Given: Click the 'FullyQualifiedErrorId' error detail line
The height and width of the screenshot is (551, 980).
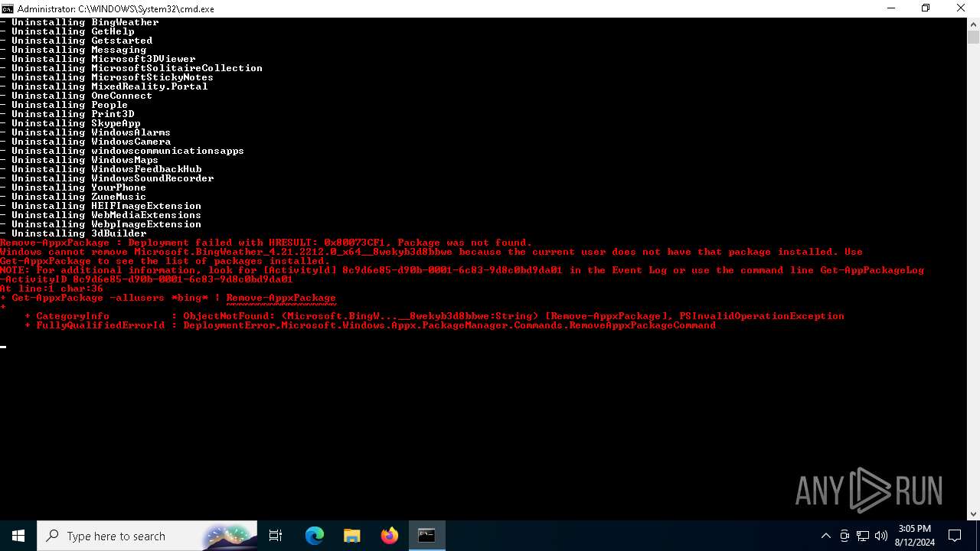Looking at the screenshot, I should click(x=371, y=325).
